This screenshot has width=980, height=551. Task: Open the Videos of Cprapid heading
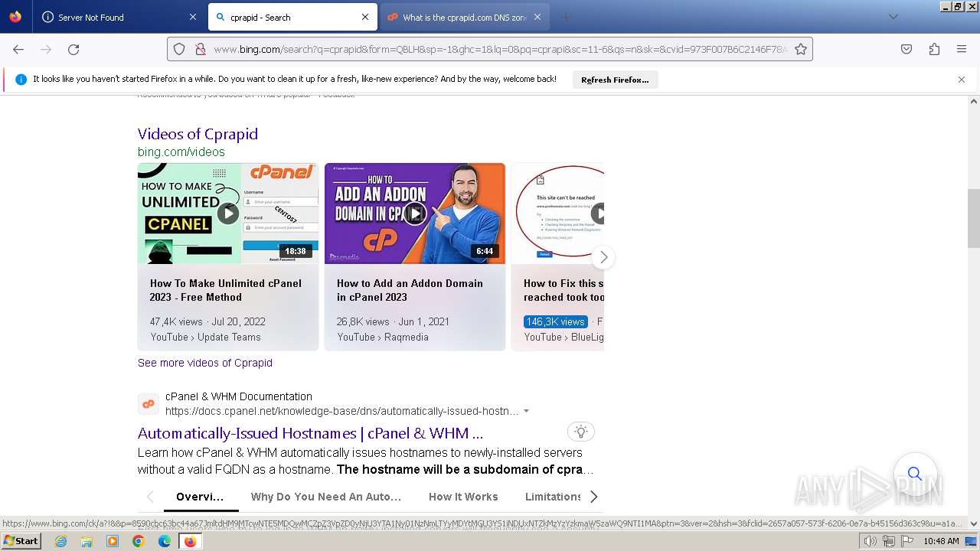[198, 134]
